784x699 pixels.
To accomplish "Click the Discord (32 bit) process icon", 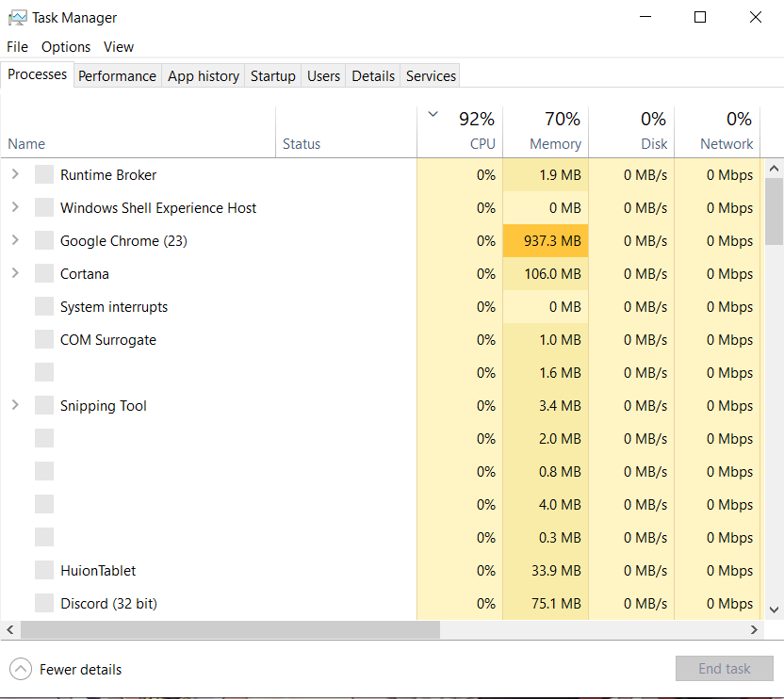I will click(x=44, y=604).
